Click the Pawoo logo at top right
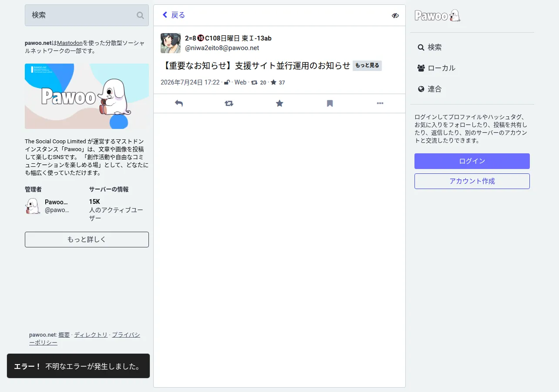The image size is (559, 392). (x=438, y=16)
